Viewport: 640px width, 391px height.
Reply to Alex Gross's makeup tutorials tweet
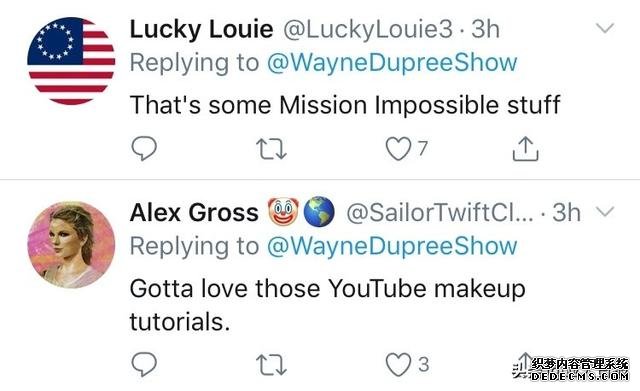pyautogui.click(x=144, y=364)
